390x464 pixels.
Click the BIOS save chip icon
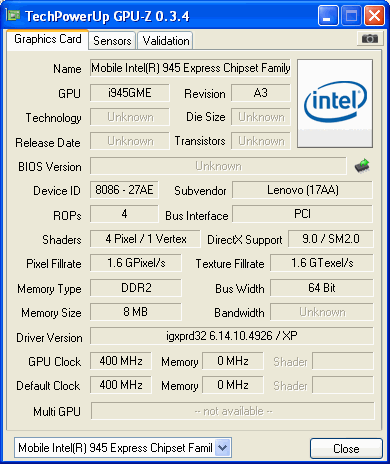coord(362,166)
